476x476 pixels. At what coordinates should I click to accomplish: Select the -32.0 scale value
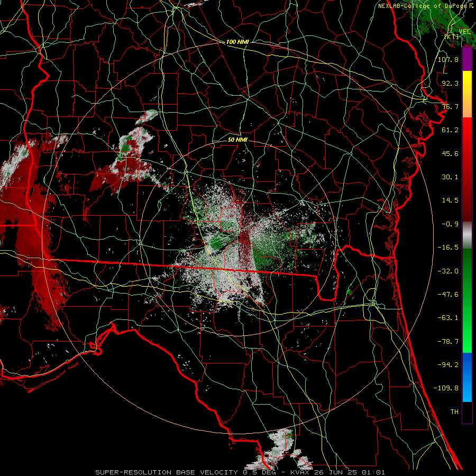pyautogui.click(x=448, y=271)
